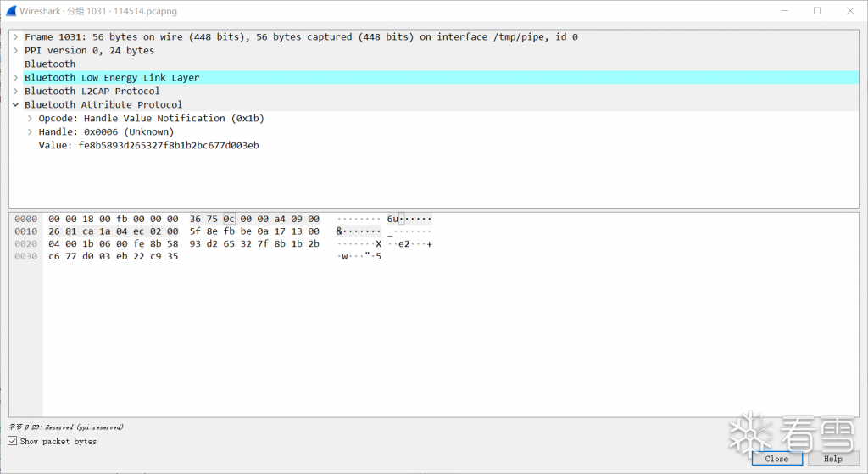The image size is (868, 474).
Task: Select Opcode: Handle Value Notification (0x1b) line
Action: click(151, 118)
